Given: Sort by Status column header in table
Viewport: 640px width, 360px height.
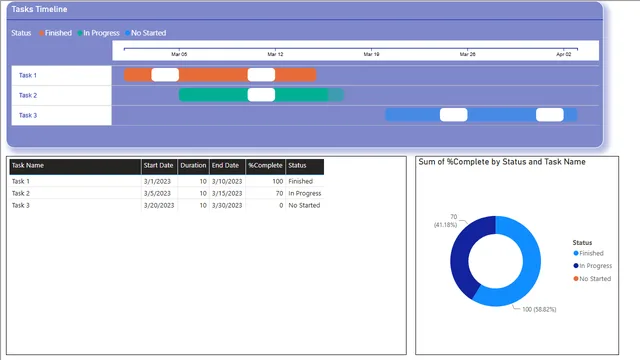Looking at the screenshot, I should click(x=304, y=166).
